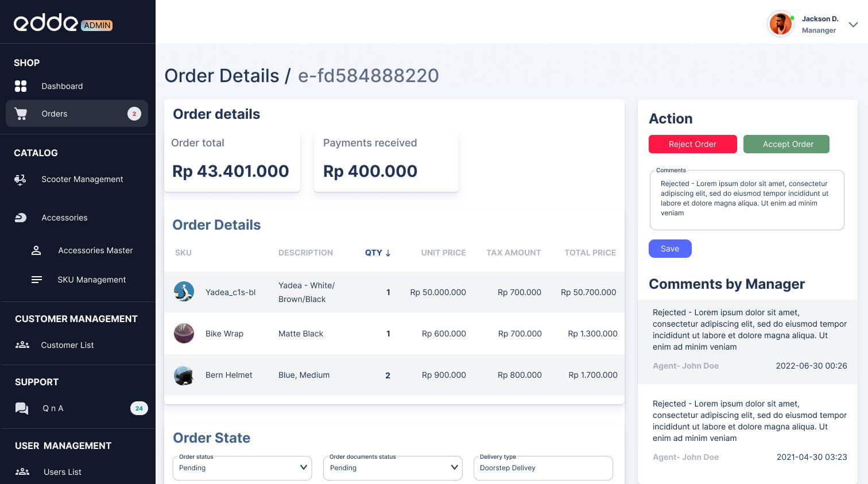Open Scooter Management in the sidebar
The width and height of the screenshot is (868, 484).
click(82, 180)
